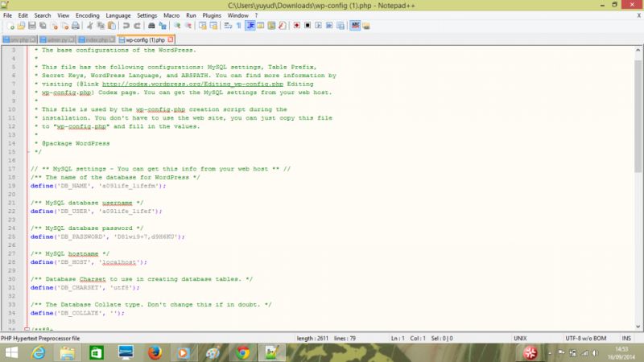Screen dimensions: 644x362
Task: Click the UTF-8 w/o BOM status field
Action: coord(586,338)
